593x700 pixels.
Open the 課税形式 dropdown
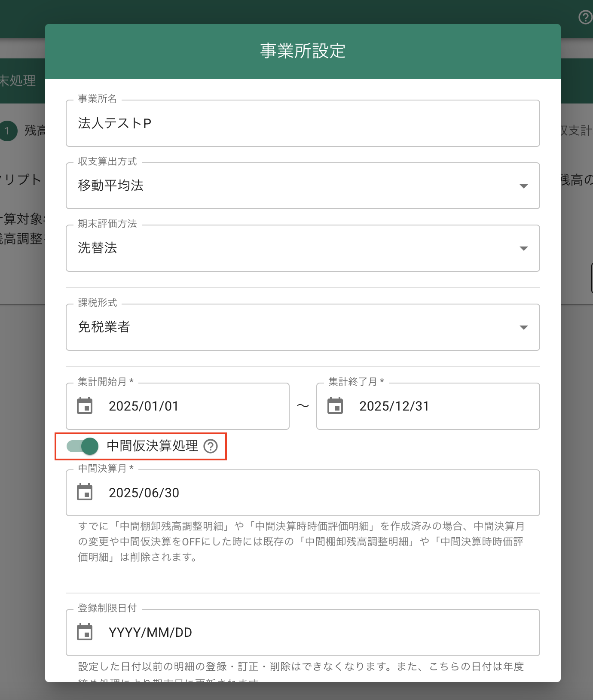pyautogui.click(x=303, y=327)
